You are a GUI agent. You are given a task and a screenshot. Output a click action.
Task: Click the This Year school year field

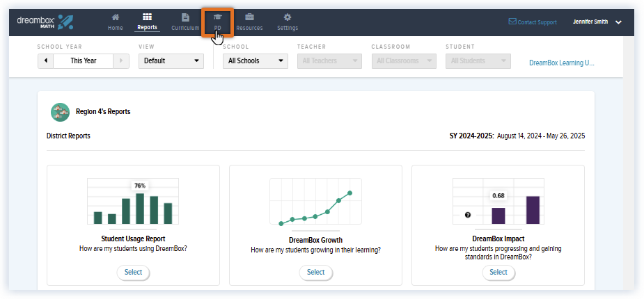coord(84,60)
